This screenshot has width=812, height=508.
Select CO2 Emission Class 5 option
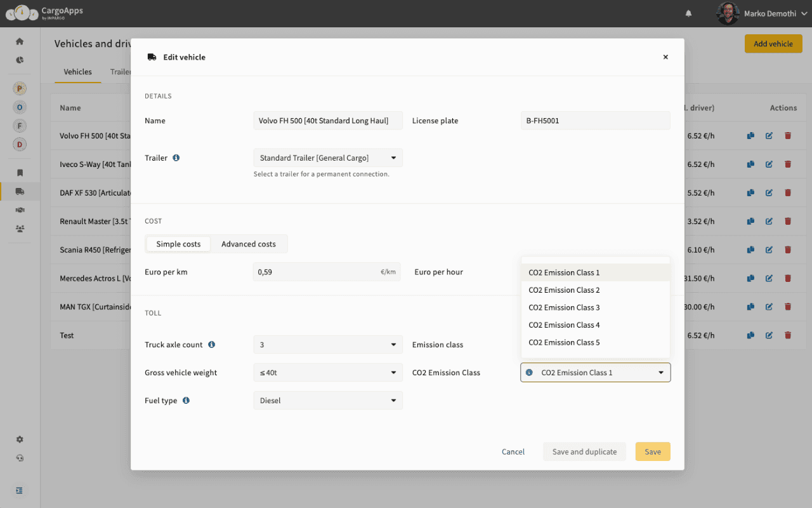click(x=564, y=342)
